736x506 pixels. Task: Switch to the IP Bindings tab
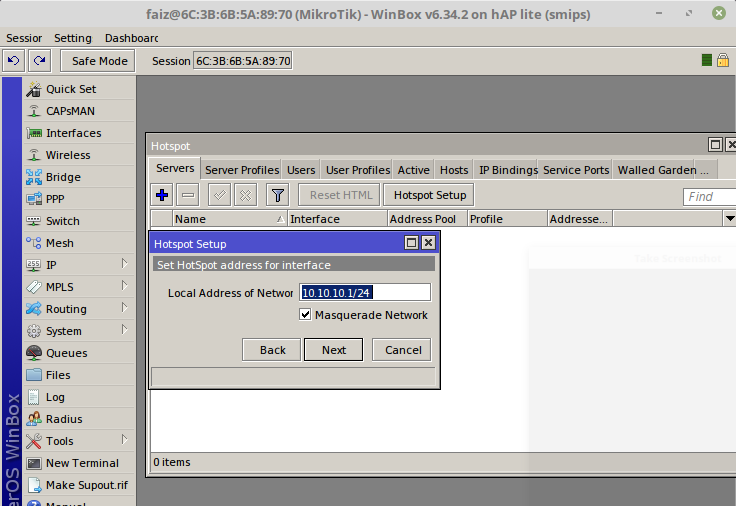508,170
